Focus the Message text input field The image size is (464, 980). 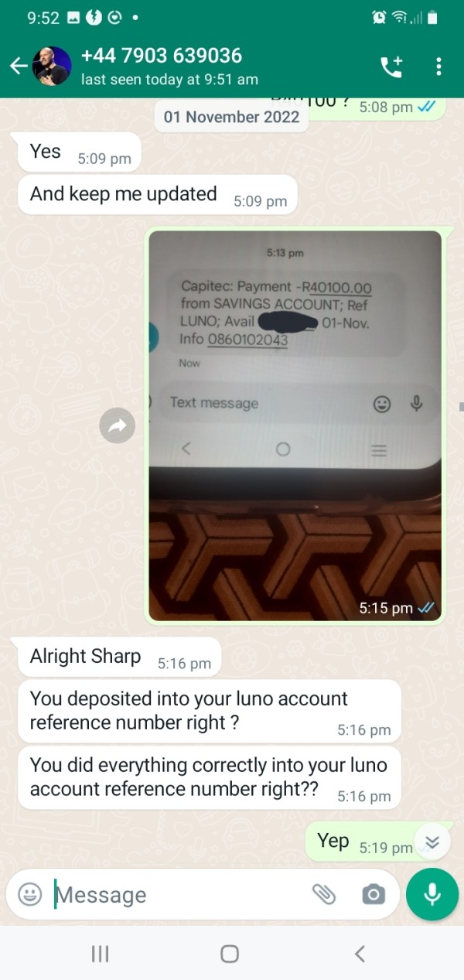point(178,895)
